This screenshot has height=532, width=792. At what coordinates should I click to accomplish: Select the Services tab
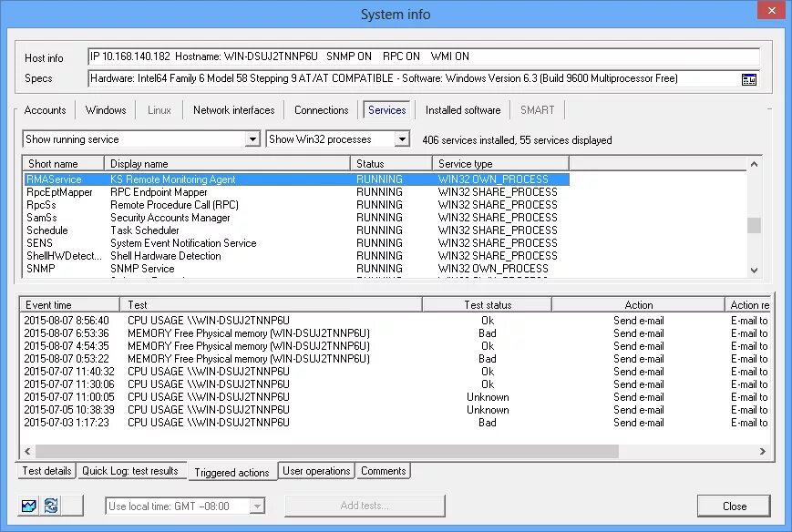pyautogui.click(x=387, y=110)
